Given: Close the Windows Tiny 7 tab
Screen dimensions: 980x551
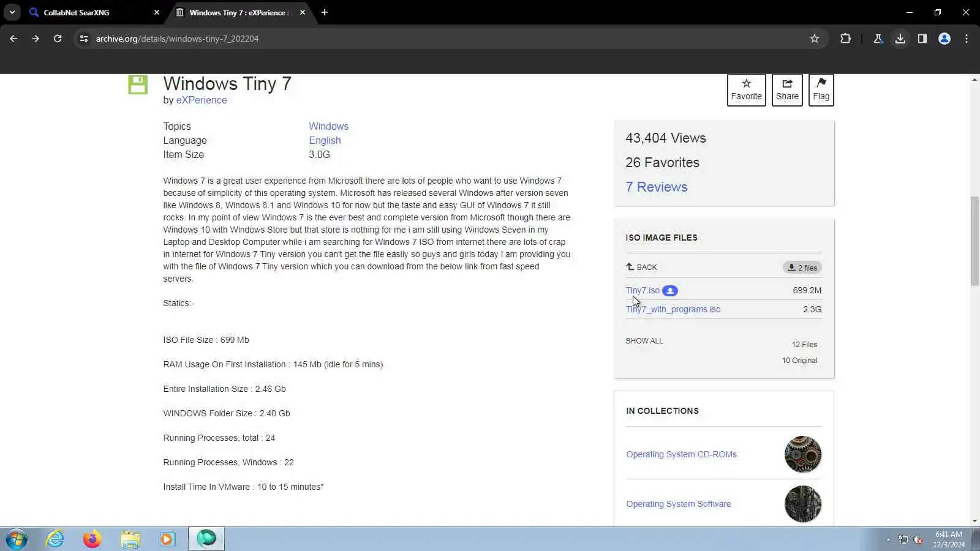Looking at the screenshot, I should (x=303, y=12).
